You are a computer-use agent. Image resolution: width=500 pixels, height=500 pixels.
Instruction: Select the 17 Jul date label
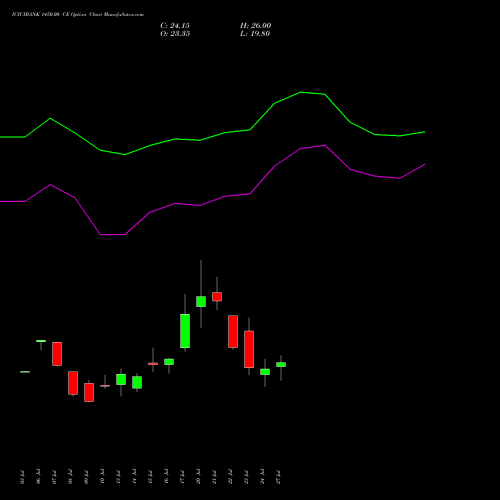pyautogui.click(x=182, y=477)
